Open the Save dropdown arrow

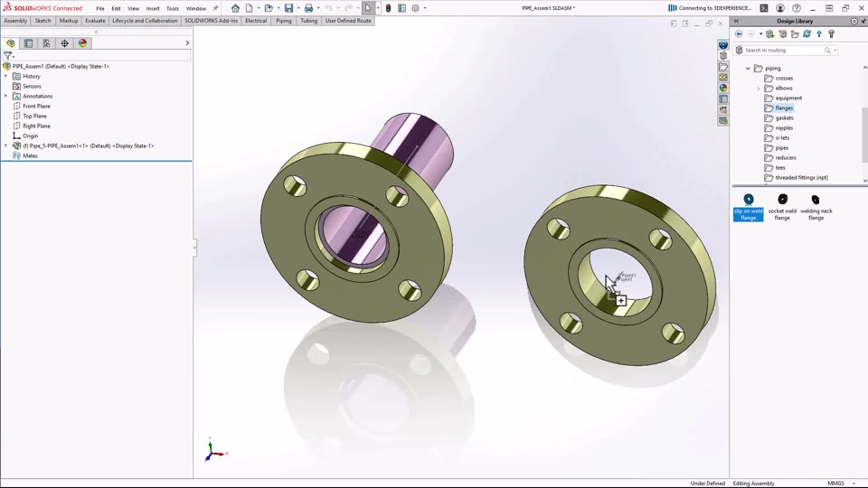[x=298, y=8]
